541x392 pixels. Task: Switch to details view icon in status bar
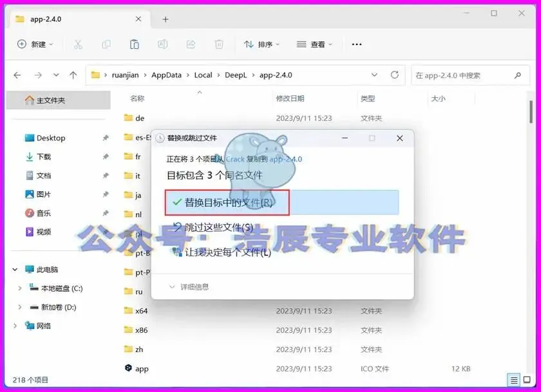point(514,380)
